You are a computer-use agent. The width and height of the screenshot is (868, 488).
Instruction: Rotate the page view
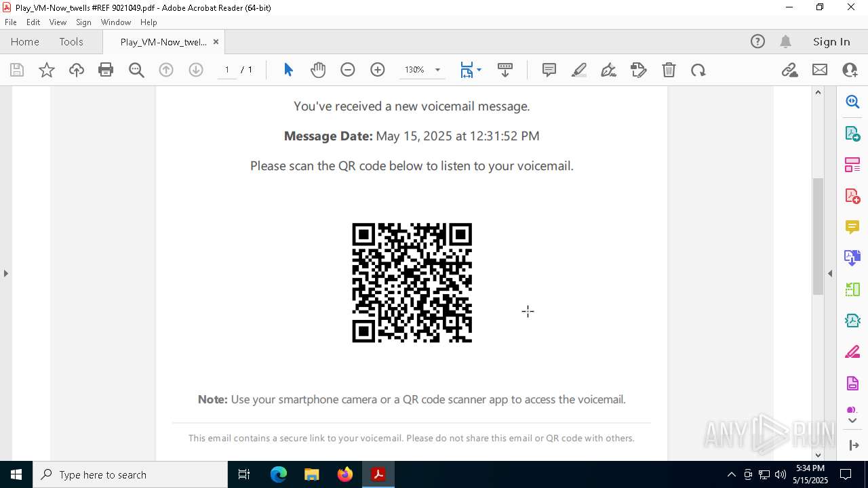pos(698,70)
